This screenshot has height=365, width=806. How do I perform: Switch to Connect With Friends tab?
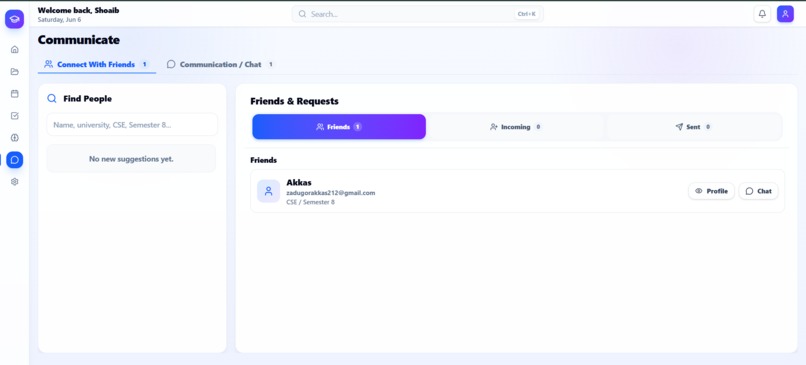coord(97,65)
